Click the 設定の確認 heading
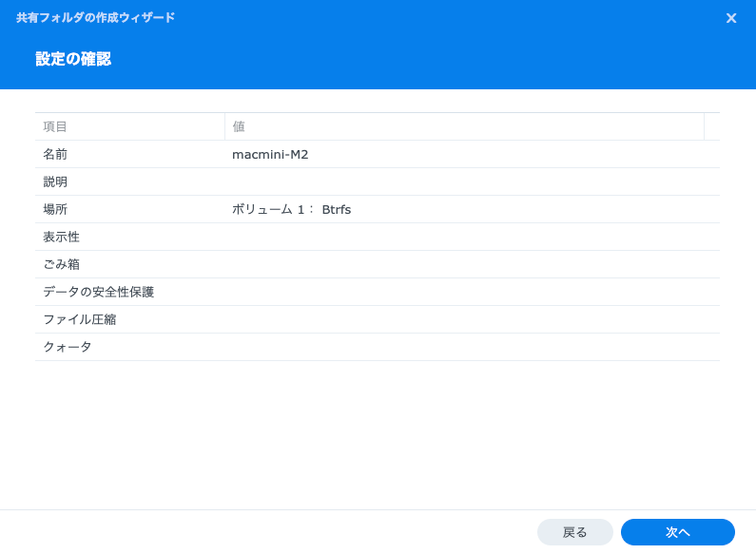 click(73, 59)
